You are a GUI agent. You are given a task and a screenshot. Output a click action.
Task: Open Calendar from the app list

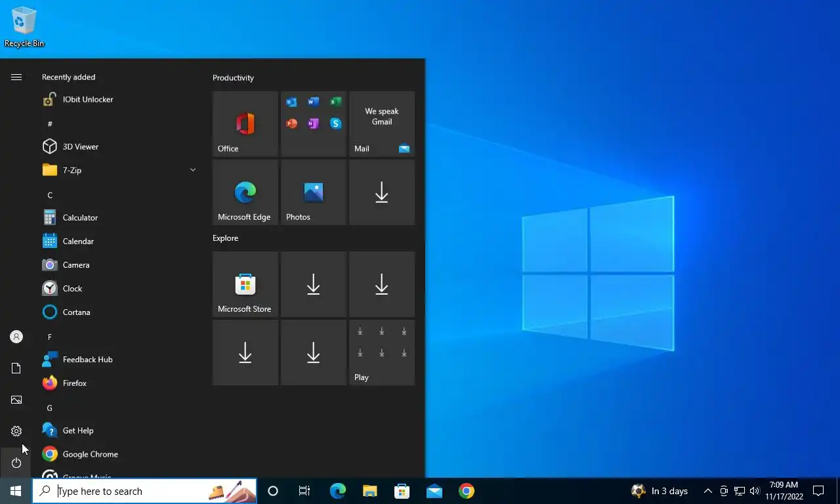pos(119,241)
